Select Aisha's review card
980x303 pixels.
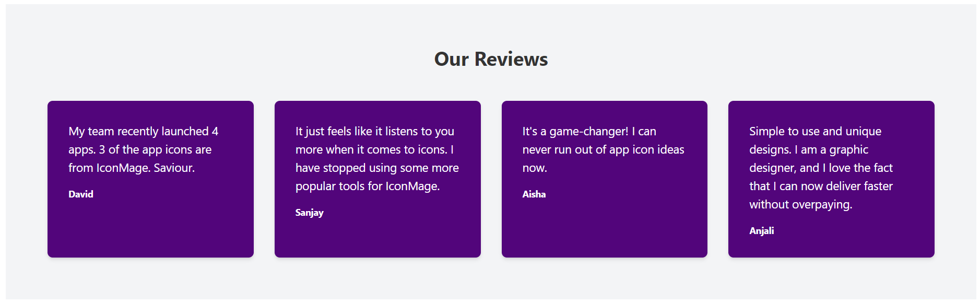pos(605,179)
